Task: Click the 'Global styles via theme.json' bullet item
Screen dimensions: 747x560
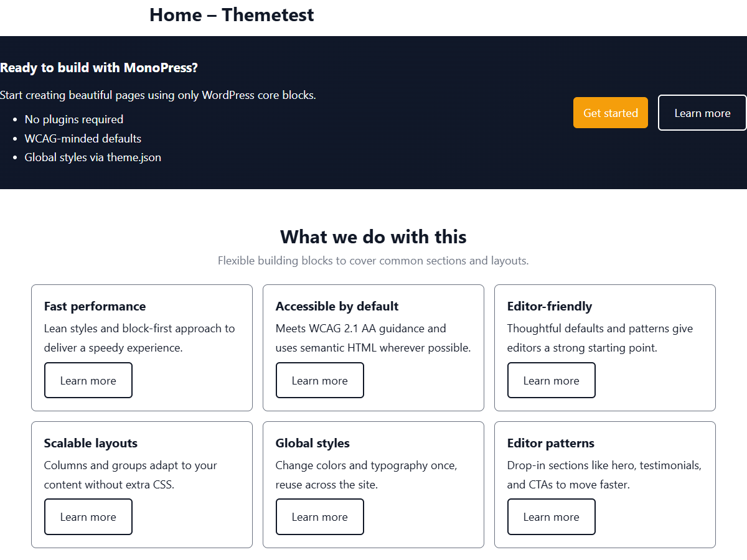Action: point(93,157)
